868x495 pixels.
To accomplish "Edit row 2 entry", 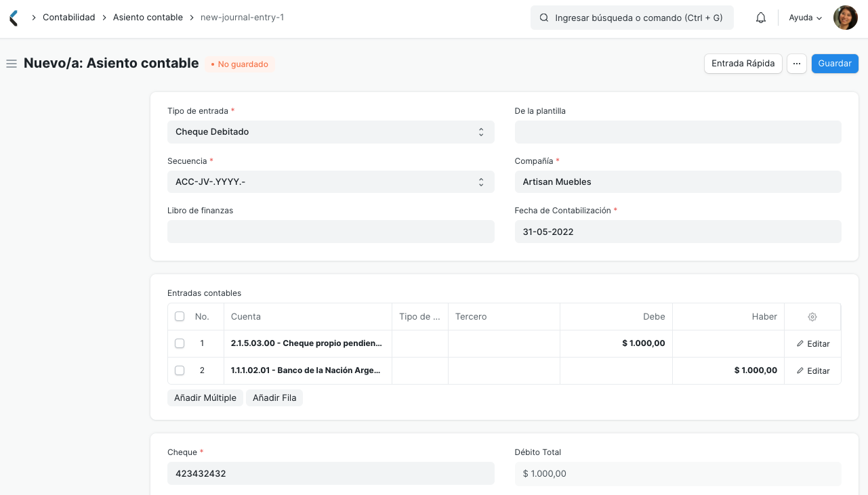I will click(x=813, y=370).
